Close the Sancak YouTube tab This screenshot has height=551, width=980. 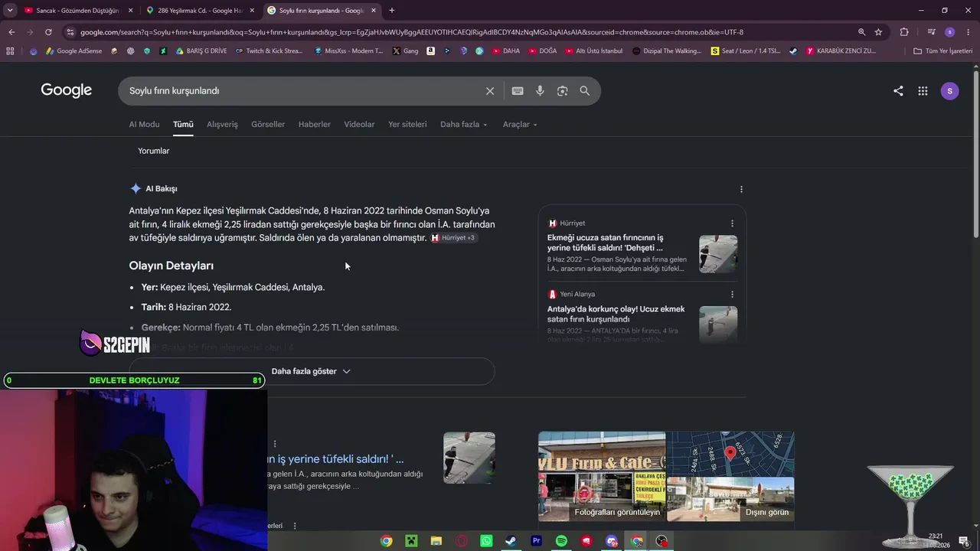point(130,11)
